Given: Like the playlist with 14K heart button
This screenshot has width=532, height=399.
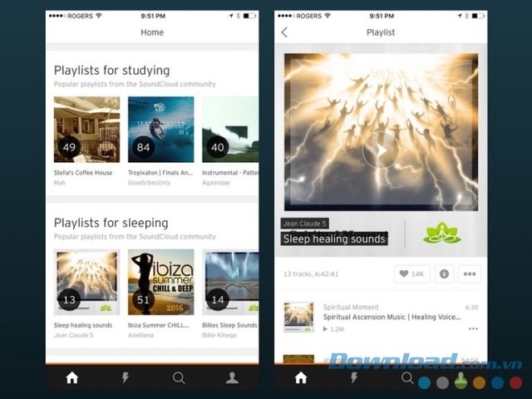Looking at the screenshot, I should (x=412, y=273).
